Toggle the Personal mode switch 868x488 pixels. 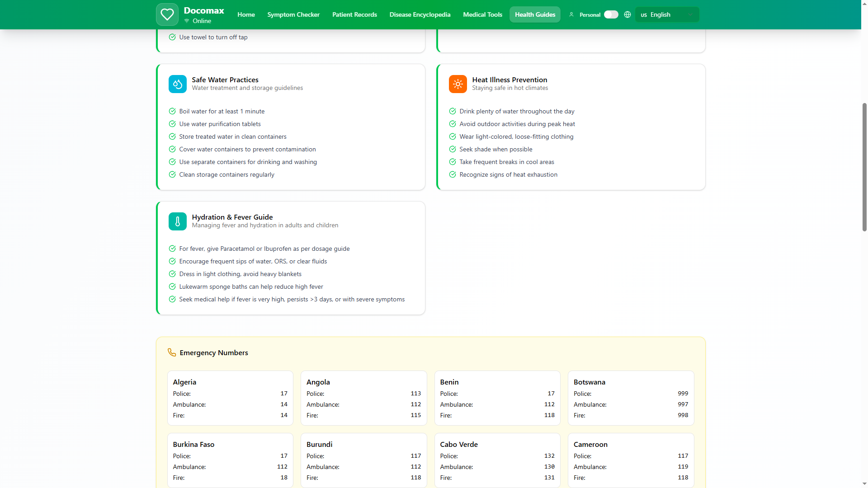click(611, 14)
